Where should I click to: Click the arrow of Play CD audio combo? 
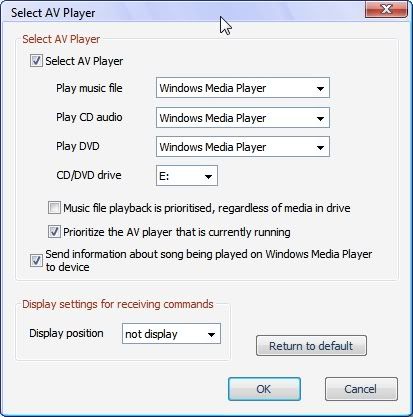(320, 118)
